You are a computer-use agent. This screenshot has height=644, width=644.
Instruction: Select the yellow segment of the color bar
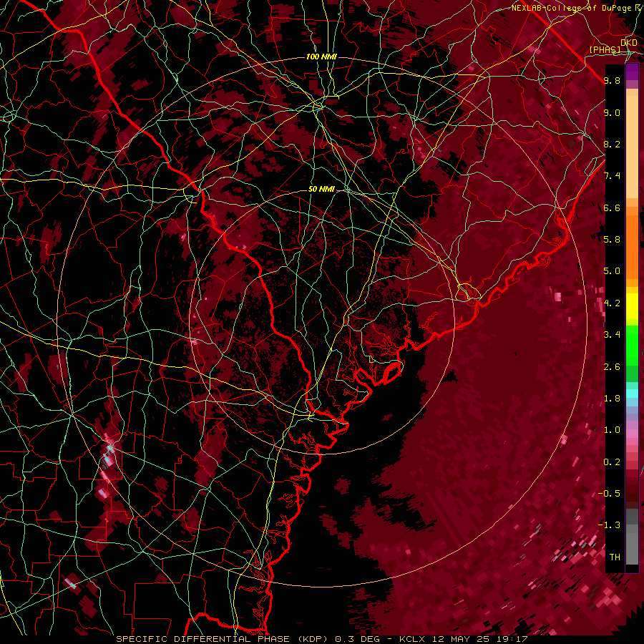[x=632, y=306]
